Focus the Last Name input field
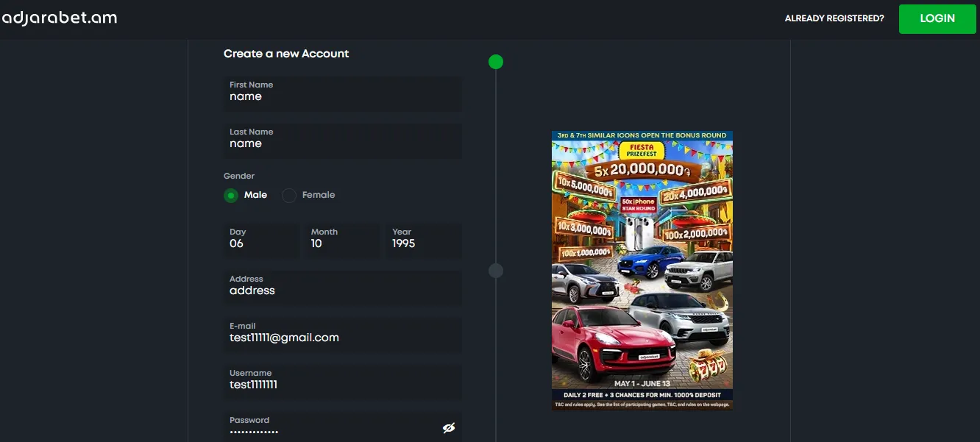 click(x=343, y=141)
